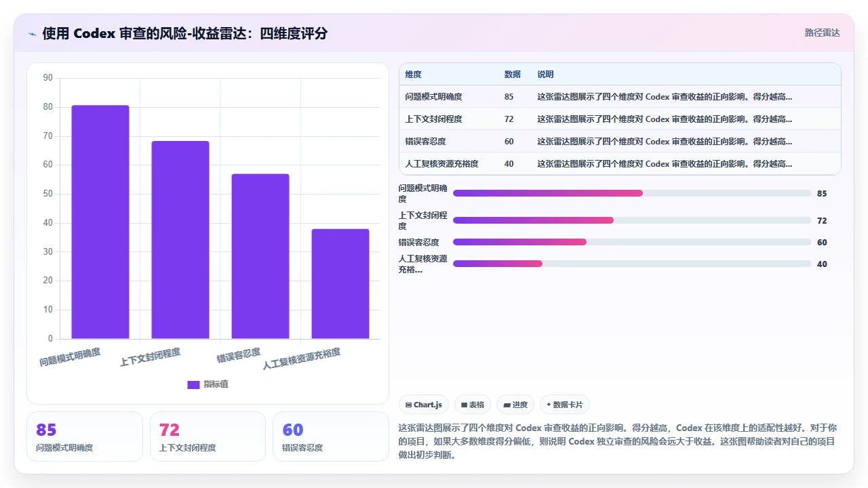Viewport: 868px width, 488px height.
Task: Click the 路径雷达 label in header
Action: [822, 33]
